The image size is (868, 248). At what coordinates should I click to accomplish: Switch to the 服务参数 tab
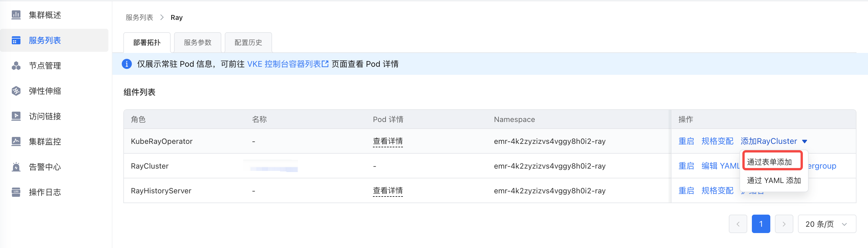coord(197,42)
